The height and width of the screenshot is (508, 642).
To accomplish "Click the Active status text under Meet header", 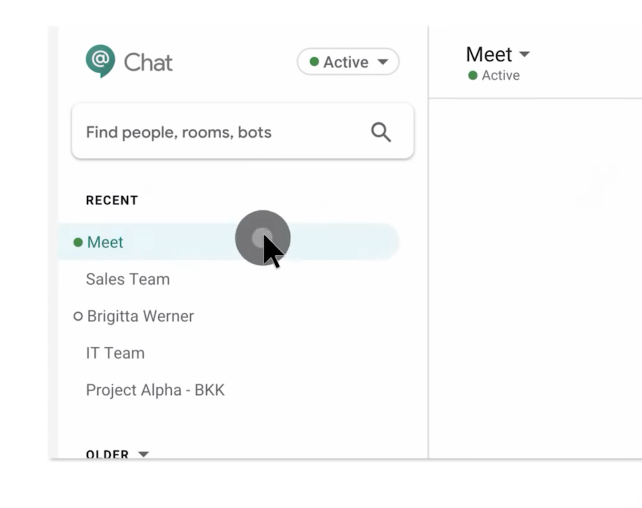I will click(501, 75).
